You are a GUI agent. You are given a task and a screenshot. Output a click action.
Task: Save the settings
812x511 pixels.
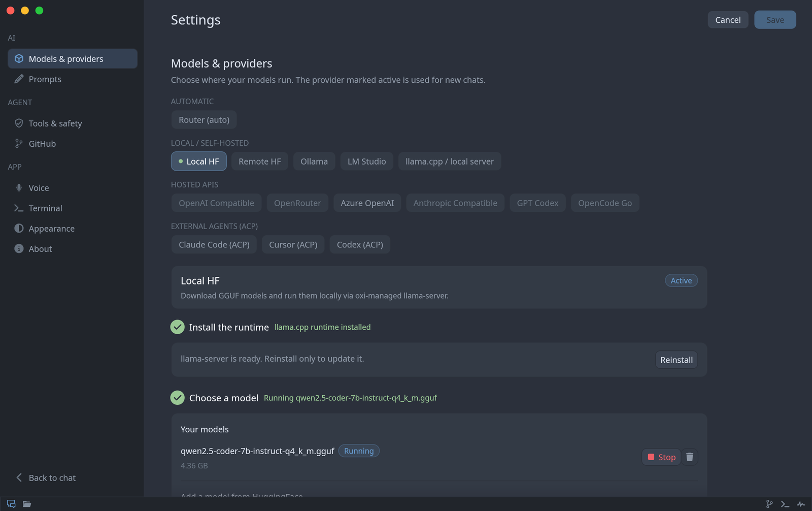pyautogui.click(x=775, y=20)
